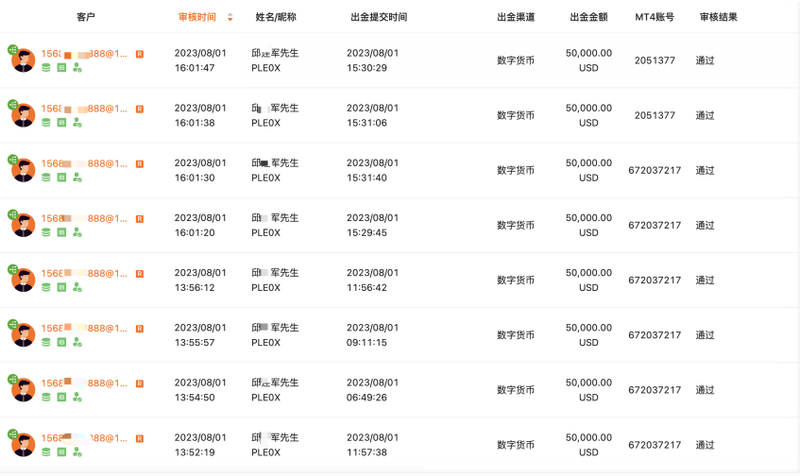Select review time 2023/08/01 16:01:47 cell

point(200,60)
